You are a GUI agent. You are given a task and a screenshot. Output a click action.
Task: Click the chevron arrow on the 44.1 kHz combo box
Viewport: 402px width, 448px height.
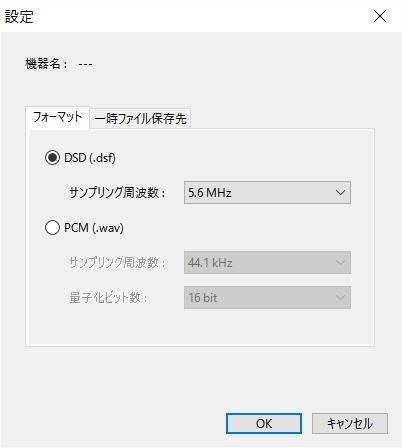pos(340,263)
